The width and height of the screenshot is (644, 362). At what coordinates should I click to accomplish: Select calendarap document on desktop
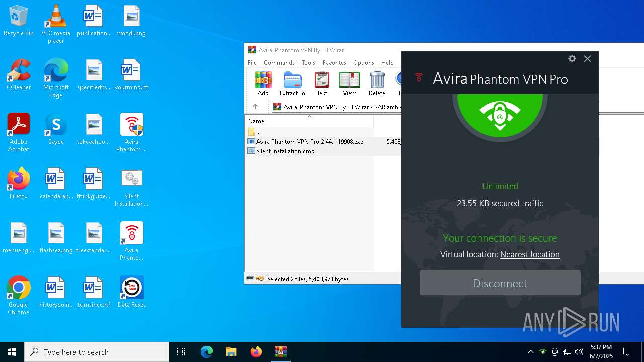coord(56,184)
